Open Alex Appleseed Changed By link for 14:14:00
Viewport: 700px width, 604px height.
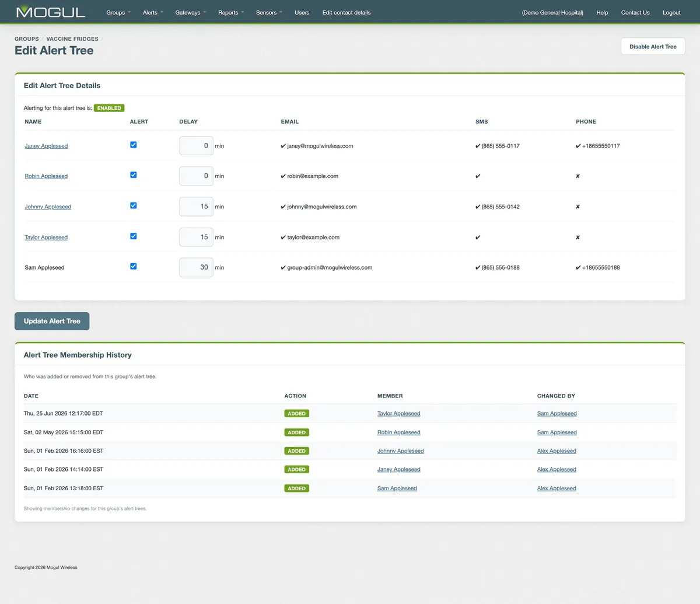556,470
